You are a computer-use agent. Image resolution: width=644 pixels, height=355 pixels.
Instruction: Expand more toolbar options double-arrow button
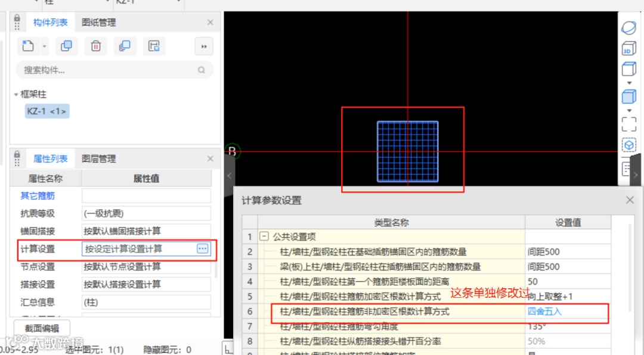click(204, 46)
